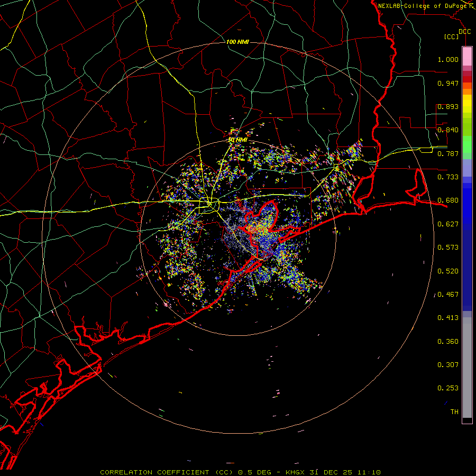Viewport: 476px width, 476px height.
Task: Click the 0.573 color bar value
Action: pos(448,248)
